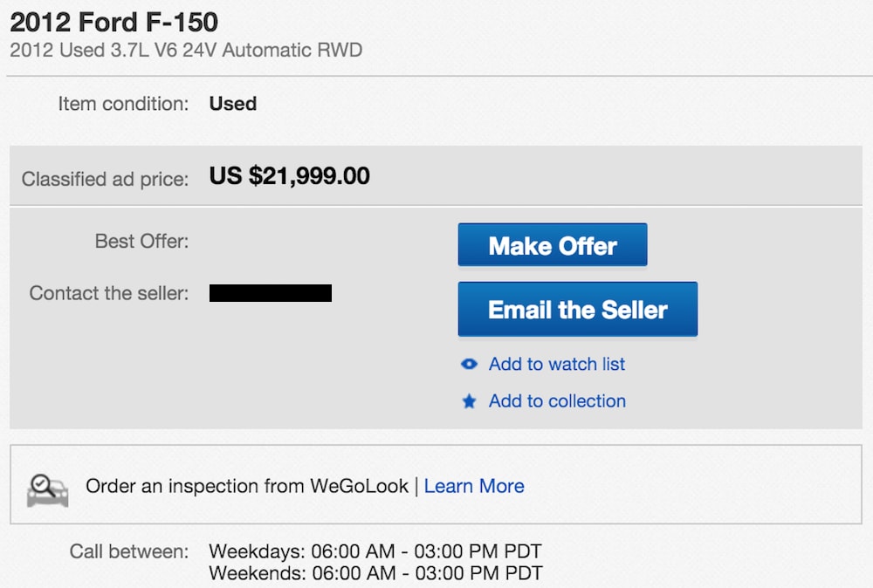
Task: Click the eye icon beside watch list
Action: [x=469, y=365]
